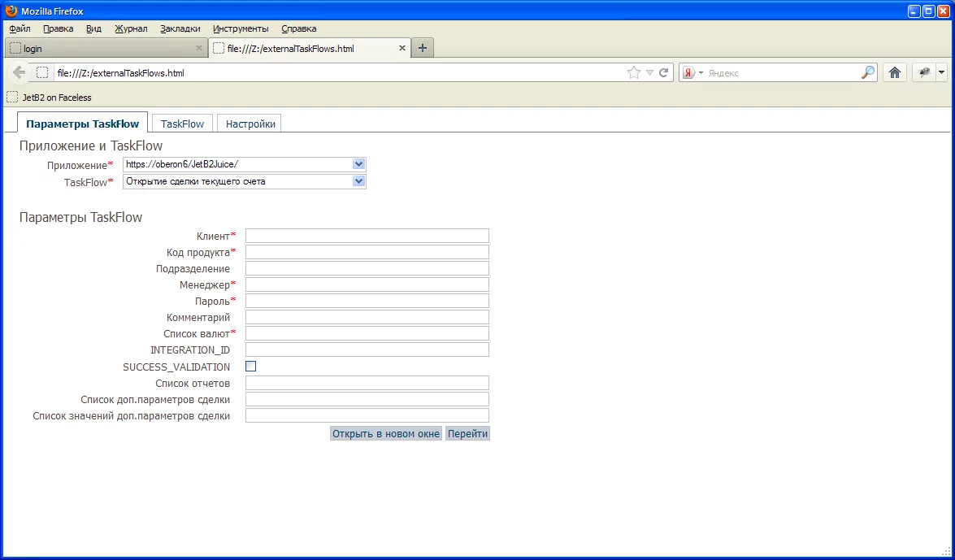Focus the Менеджер input field
The height and width of the screenshot is (560, 955).
[x=367, y=284]
